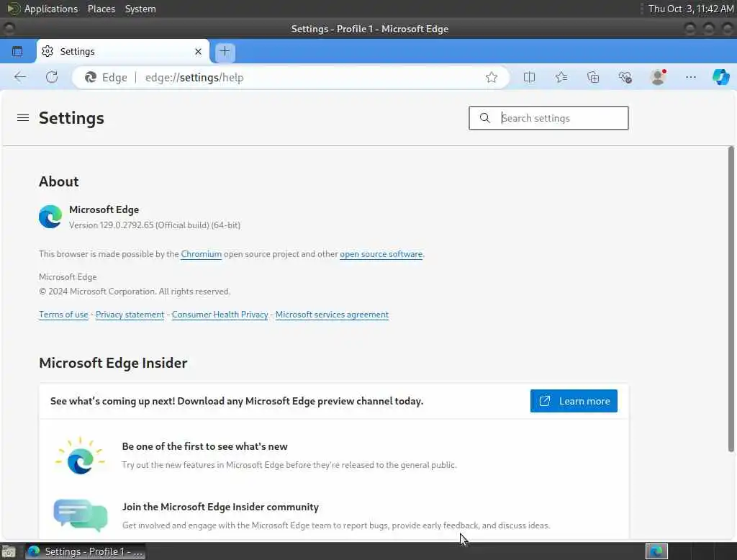Open the Tab actions menu icon
Image resolution: width=737 pixels, height=560 pixels.
(17, 51)
